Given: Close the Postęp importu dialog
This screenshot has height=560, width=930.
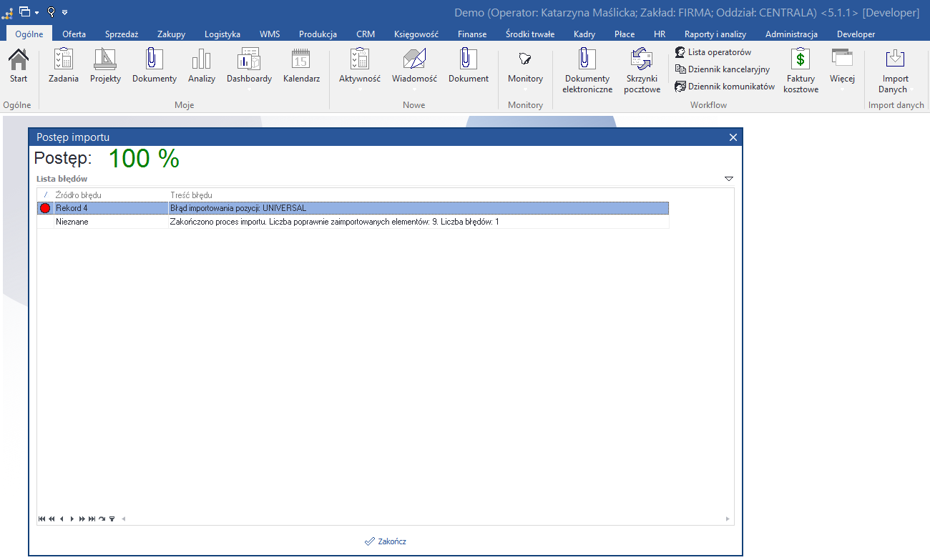Looking at the screenshot, I should coord(733,137).
